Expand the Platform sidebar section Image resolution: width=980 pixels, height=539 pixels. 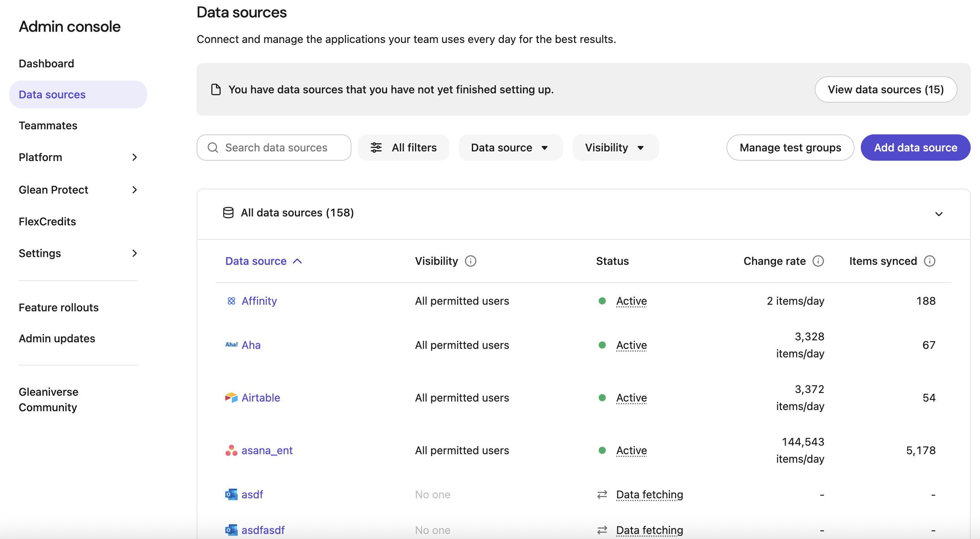(x=134, y=157)
